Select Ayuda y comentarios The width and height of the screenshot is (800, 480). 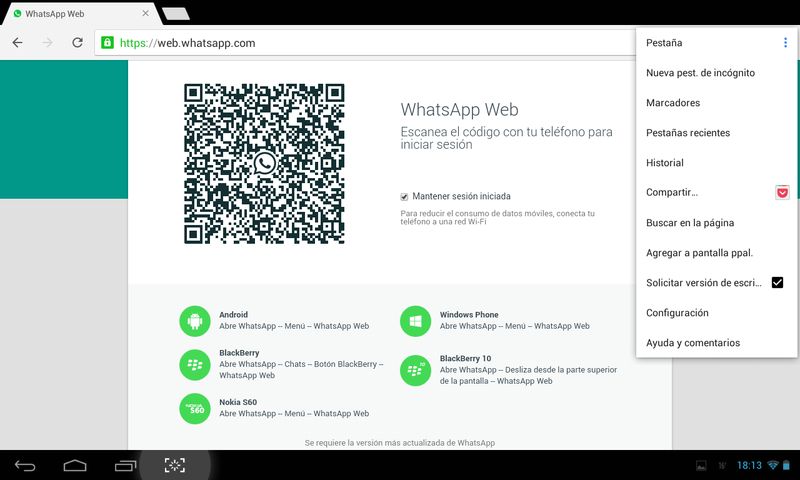[x=716, y=343]
